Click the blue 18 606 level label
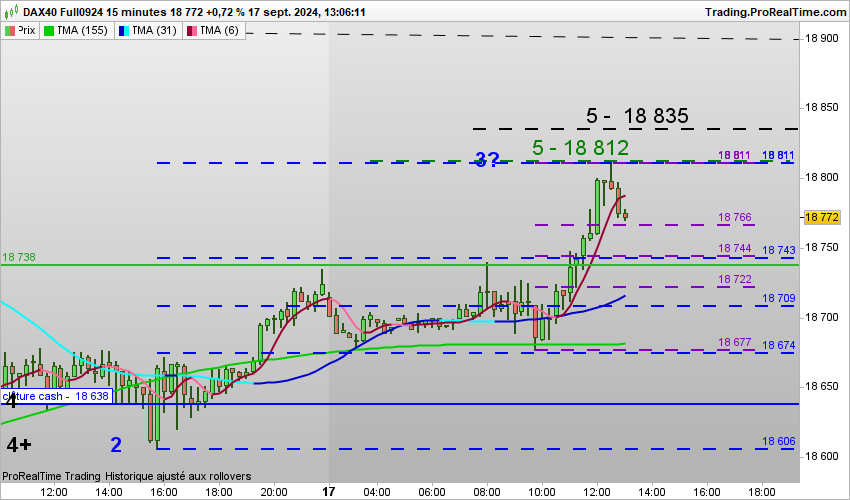 [x=778, y=441]
